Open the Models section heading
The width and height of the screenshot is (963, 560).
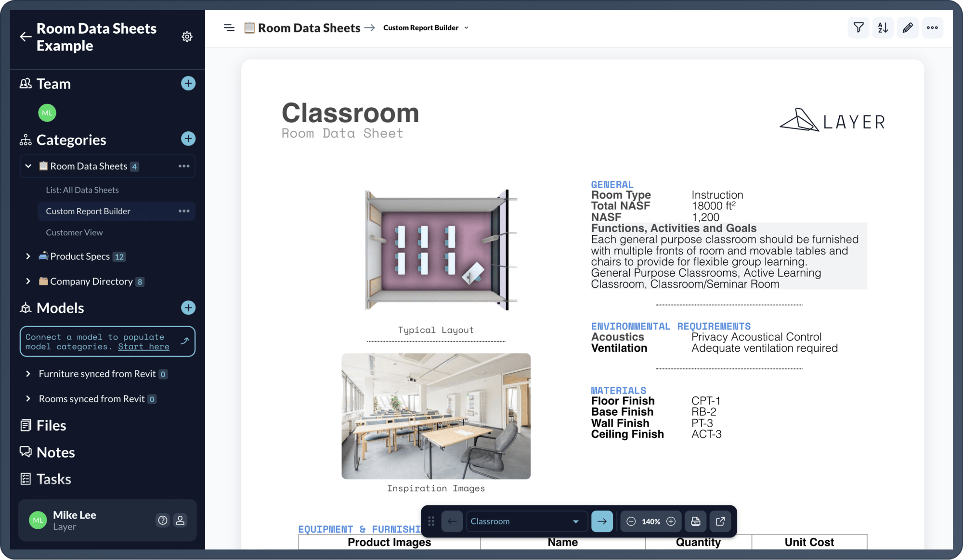coord(60,308)
